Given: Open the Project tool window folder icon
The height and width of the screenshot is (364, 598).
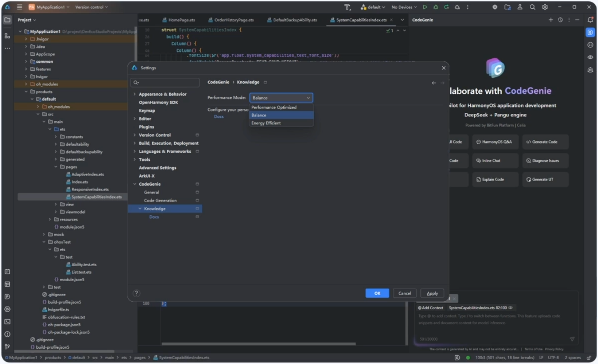Looking at the screenshot, I should tap(7, 20).
